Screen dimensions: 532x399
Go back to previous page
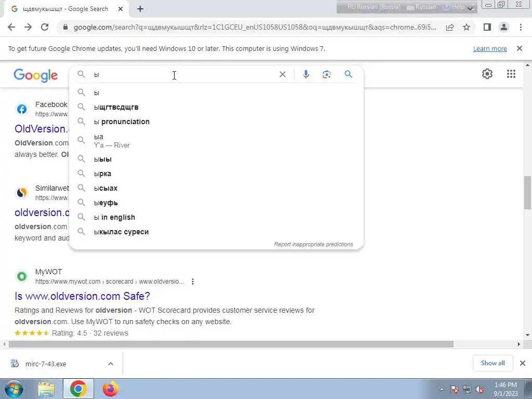click(11, 27)
